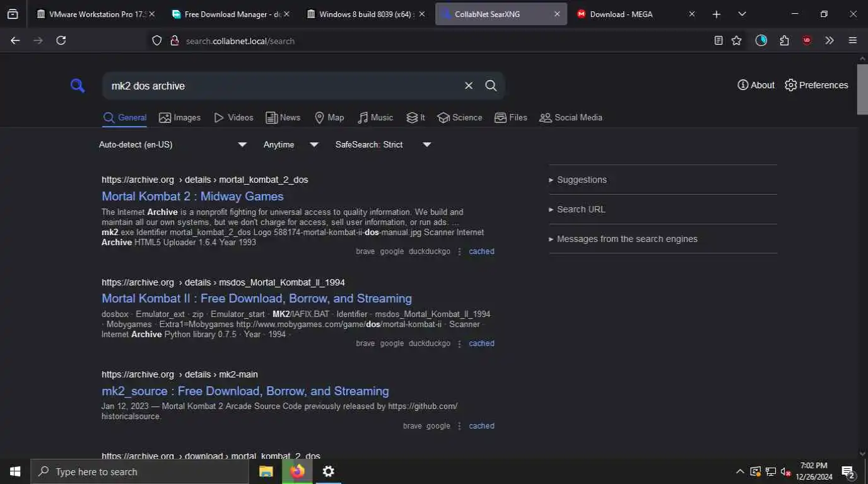The height and width of the screenshot is (484, 868).
Task: Switch to the Social Media category
Action: coord(571,118)
